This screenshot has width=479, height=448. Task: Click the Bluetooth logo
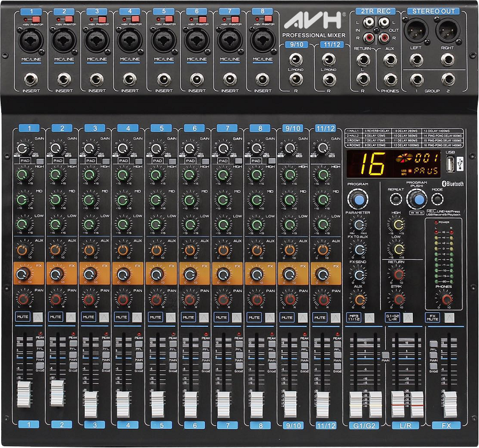tap(454, 184)
